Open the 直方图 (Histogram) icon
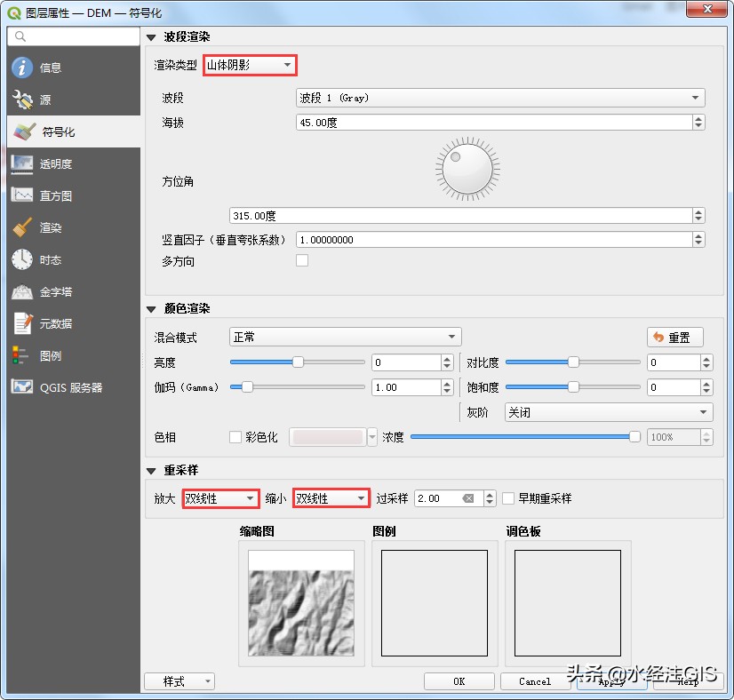 pos(21,195)
